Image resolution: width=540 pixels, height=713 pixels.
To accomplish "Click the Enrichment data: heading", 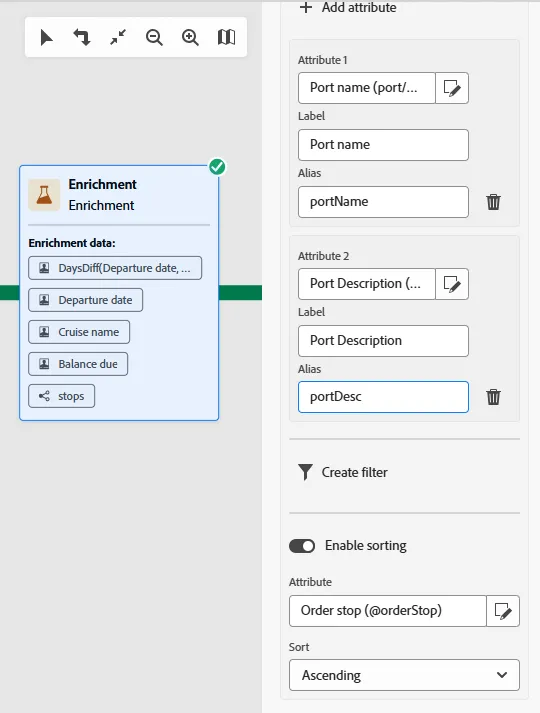I will click(72, 243).
